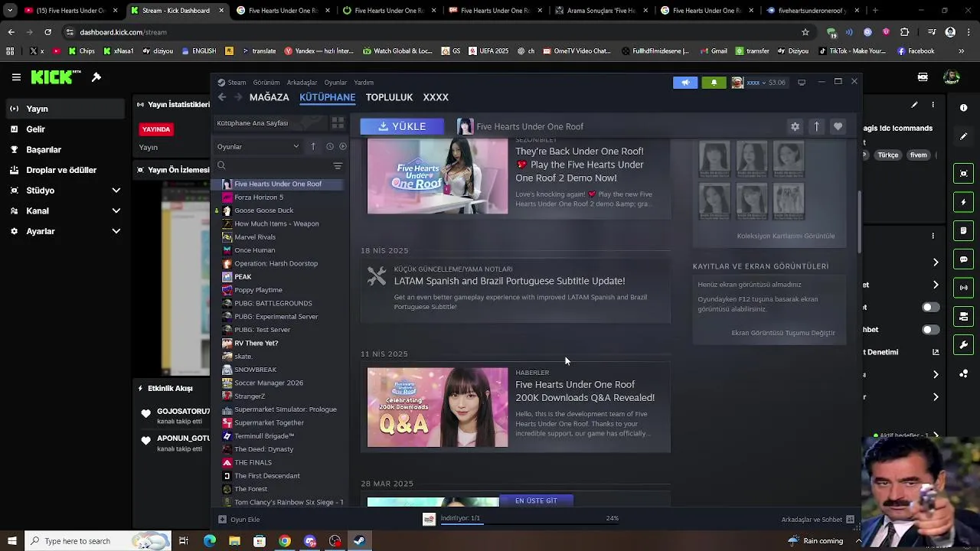This screenshot has height=551, width=980.
Task: Toggle first Kick chat switch on
Action: (x=930, y=308)
